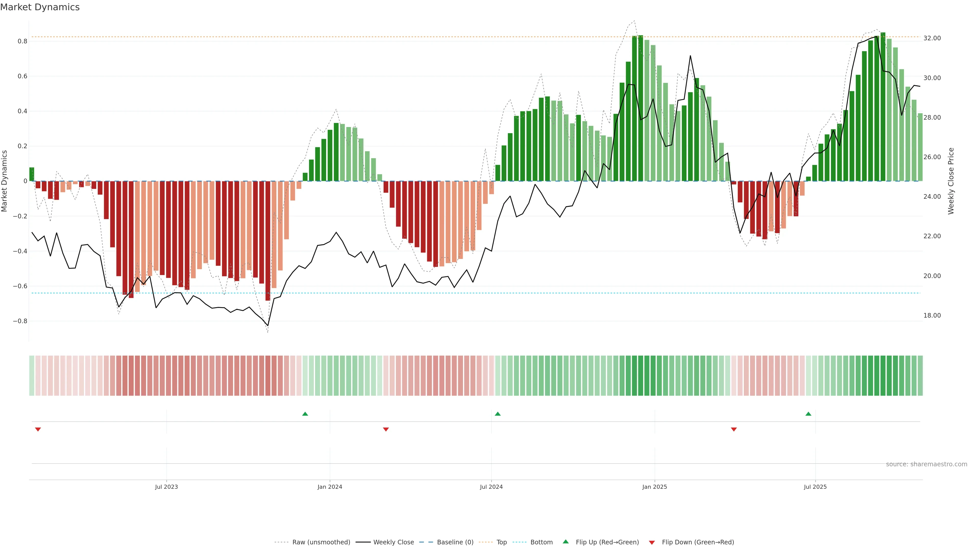Click the first Flip Down marker at chart start
Screen dimensions: 980x551
38,429
